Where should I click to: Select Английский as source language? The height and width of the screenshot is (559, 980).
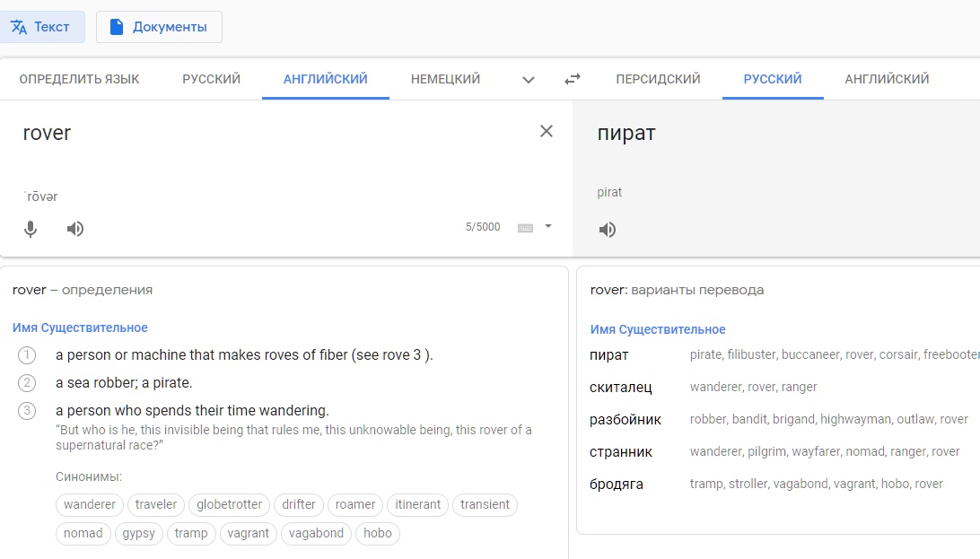325,79
